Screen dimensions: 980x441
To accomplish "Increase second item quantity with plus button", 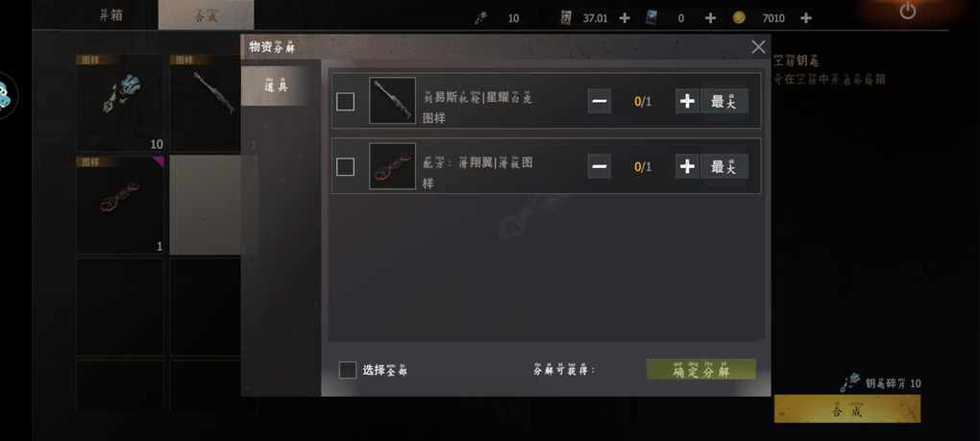I will (688, 166).
